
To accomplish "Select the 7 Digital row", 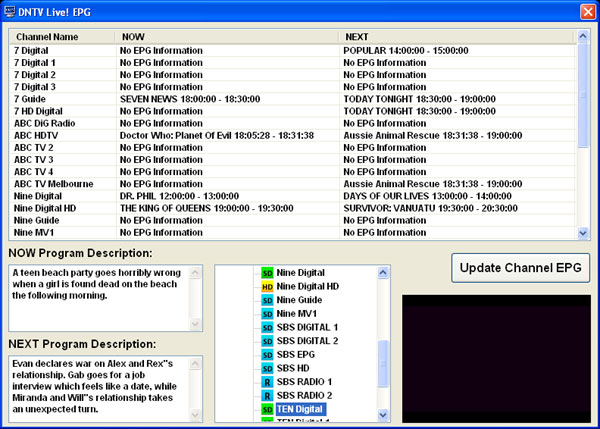I will tap(293, 51).
